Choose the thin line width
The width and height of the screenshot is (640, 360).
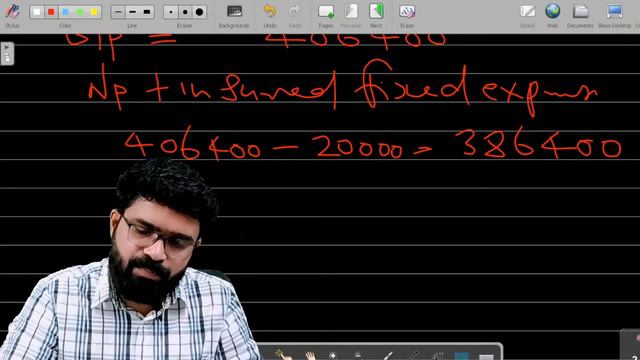pyautogui.click(x=118, y=12)
